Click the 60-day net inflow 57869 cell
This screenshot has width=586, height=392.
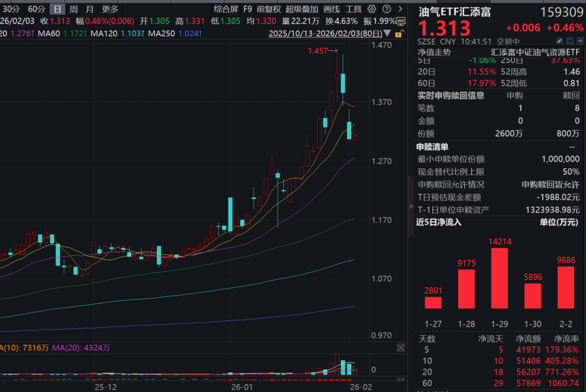[x=528, y=383]
